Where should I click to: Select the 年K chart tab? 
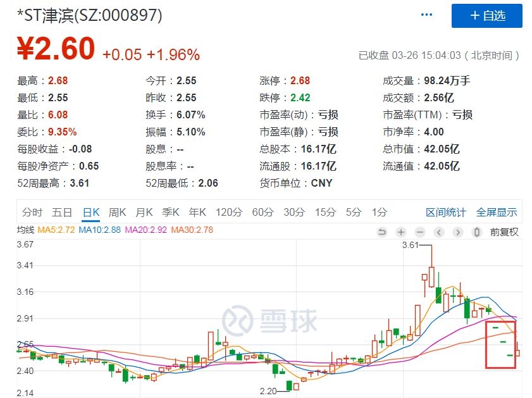[x=197, y=213]
